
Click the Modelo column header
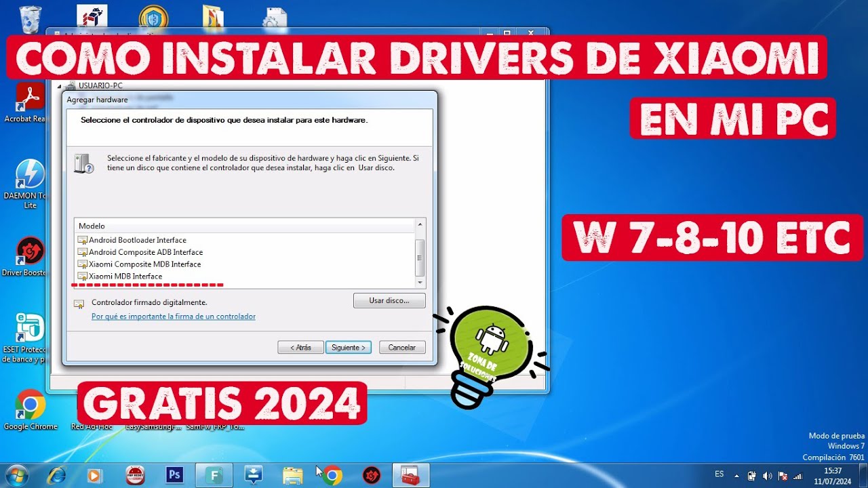[244, 226]
